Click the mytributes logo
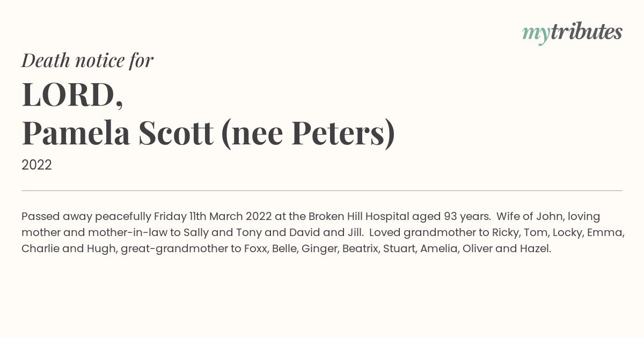Image resolution: width=644 pixels, height=338 pixels. pos(572,32)
